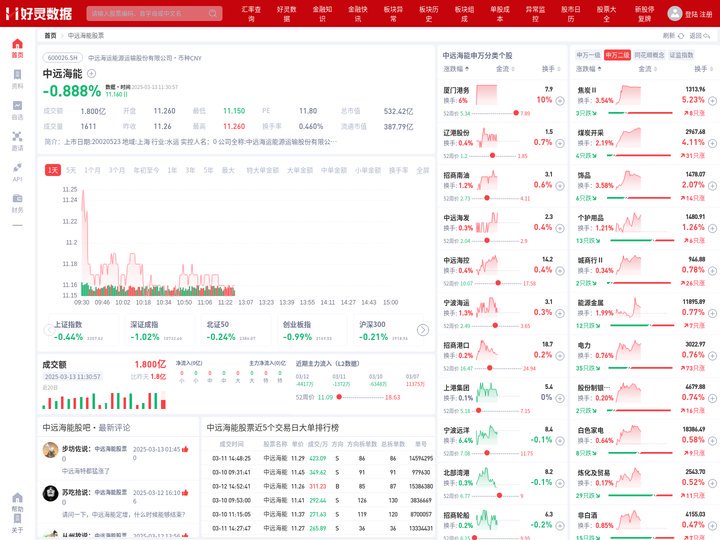Viewport: 720px width, 540px height.
Task: Click the user avatar icon
Action: pos(675,13)
